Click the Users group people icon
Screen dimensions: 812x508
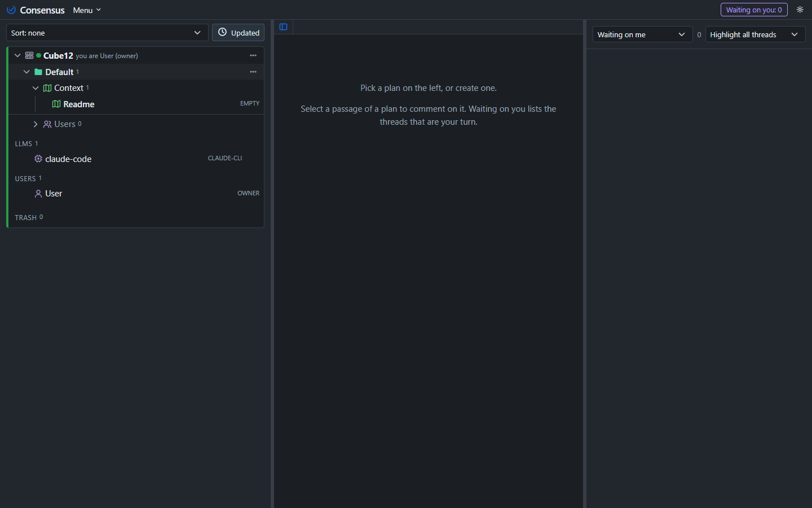pos(47,124)
